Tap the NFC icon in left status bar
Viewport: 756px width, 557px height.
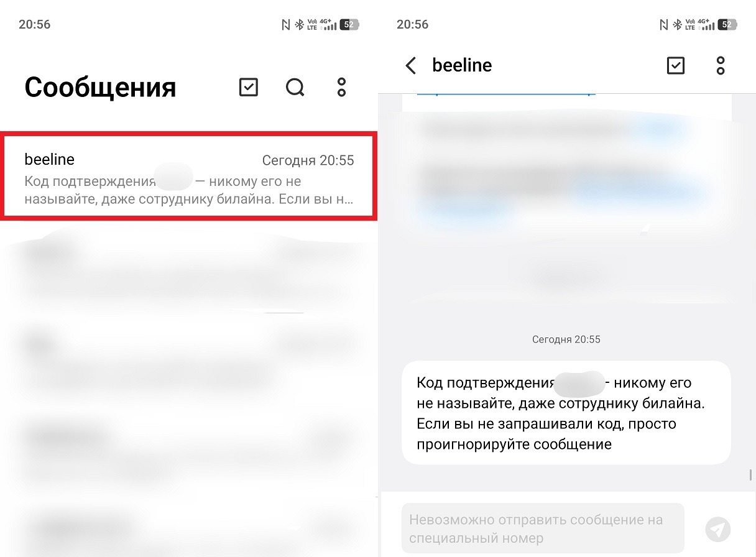(x=285, y=25)
